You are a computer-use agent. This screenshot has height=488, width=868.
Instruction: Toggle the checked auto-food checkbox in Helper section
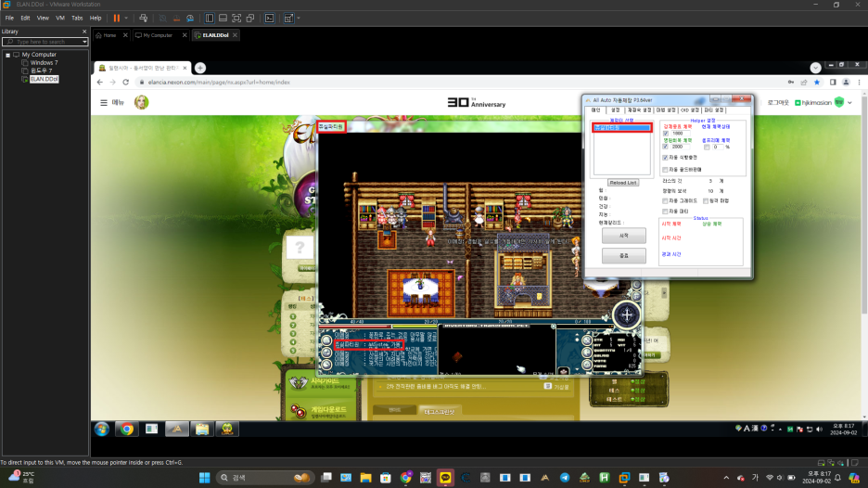[x=666, y=158]
